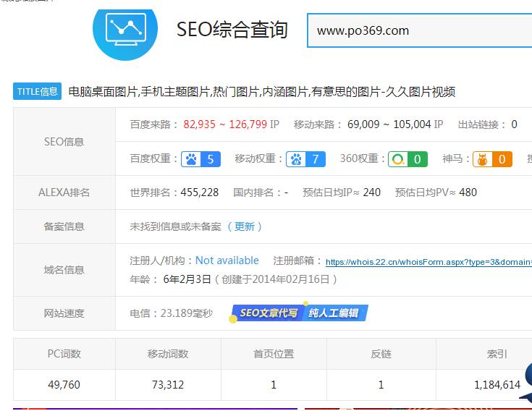Click the Baidu weight value 5 badge
The height and width of the screenshot is (411, 532).
211,159
